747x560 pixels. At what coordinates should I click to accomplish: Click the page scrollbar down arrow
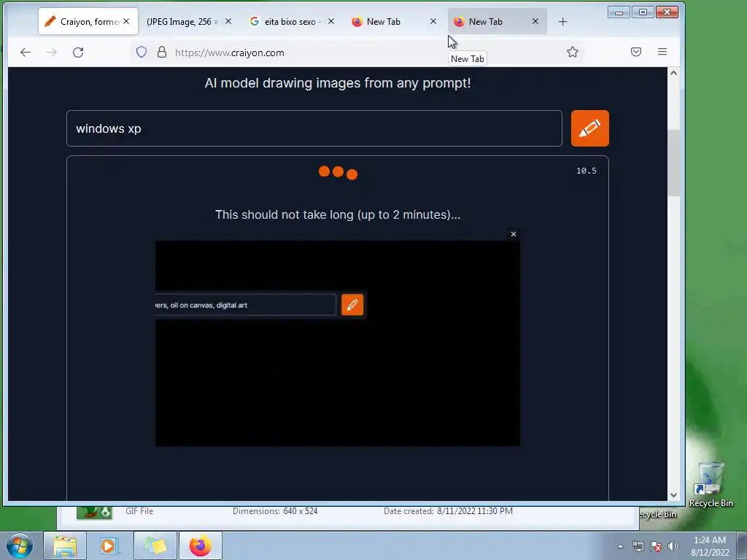[x=673, y=495]
